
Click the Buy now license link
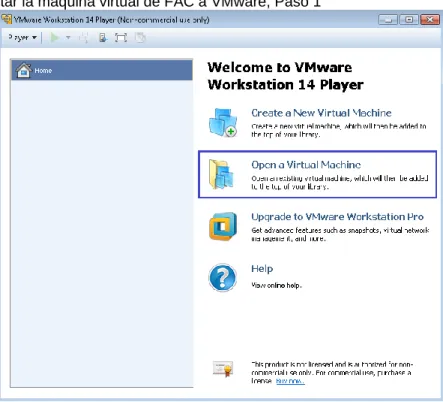[x=290, y=381]
